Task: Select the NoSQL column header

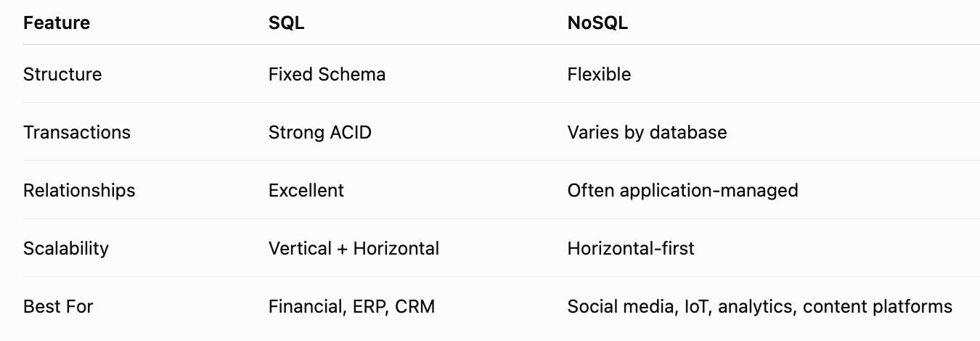Action: click(597, 22)
